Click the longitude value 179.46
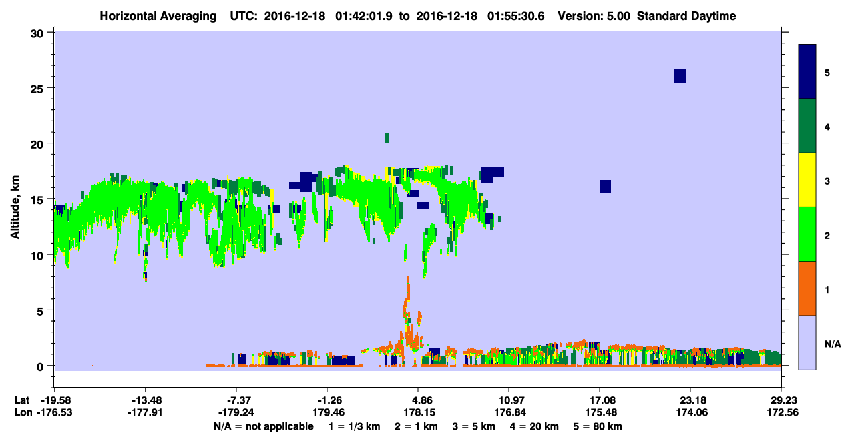The width and height of the screenshot is (868, 445). (x=327, y=413)
